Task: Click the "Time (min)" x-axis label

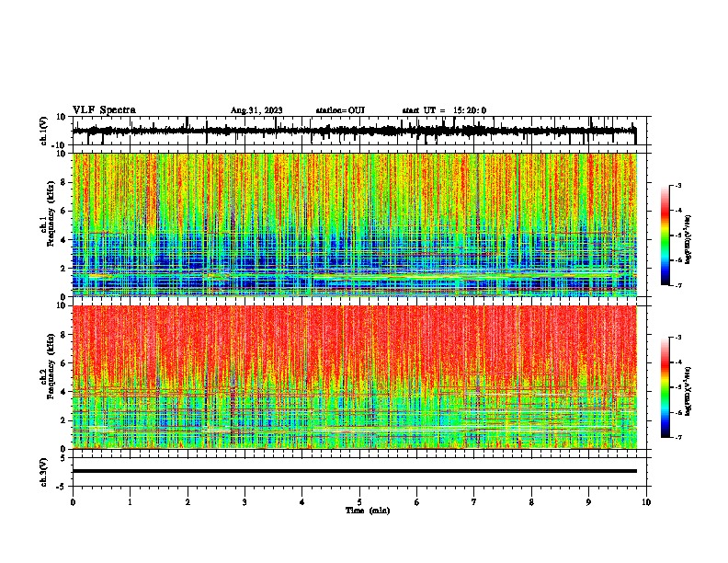Action: pyautogui.click(x=368, y=511)
